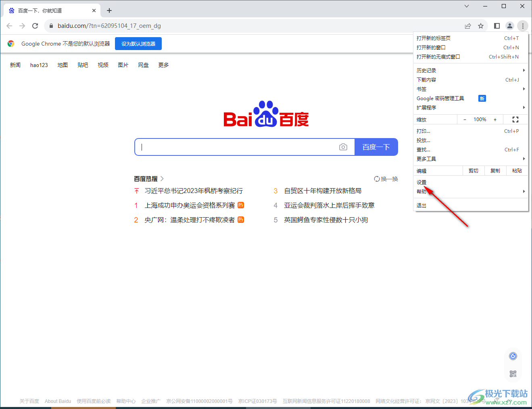
Task: Increase zoom with the plus button
Action: tap(495, 120)
